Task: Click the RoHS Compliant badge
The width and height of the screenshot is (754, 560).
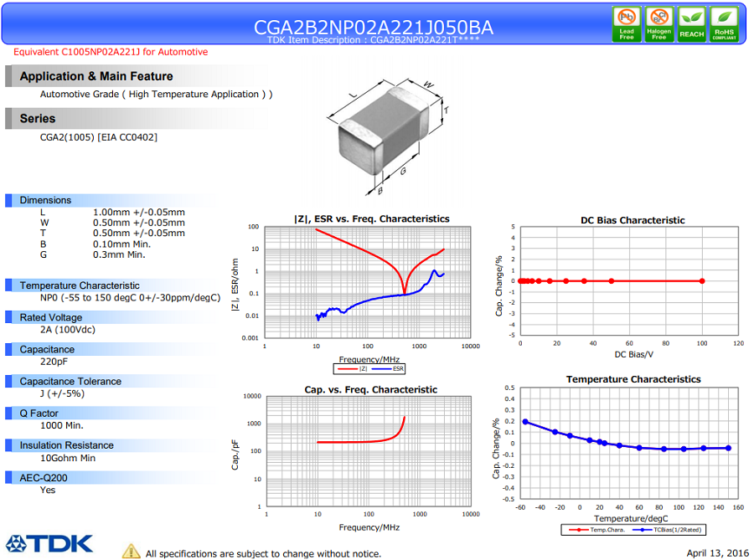Action: pyautogui.click(x=724, y=24)
